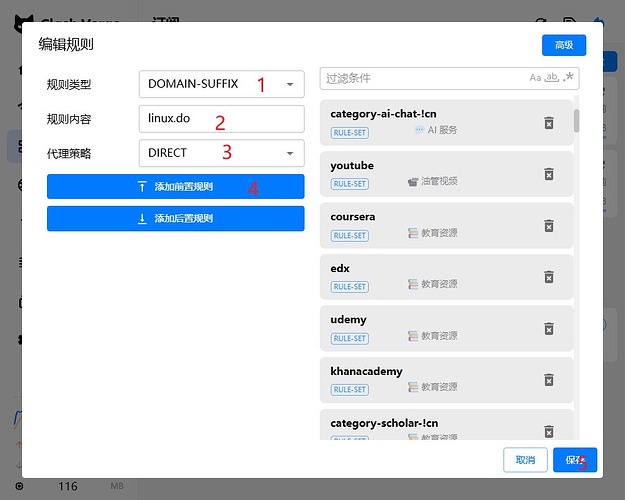
Task: Click RULE-SET tag on khanacademy rule
Action: click(x=350, y=390)
